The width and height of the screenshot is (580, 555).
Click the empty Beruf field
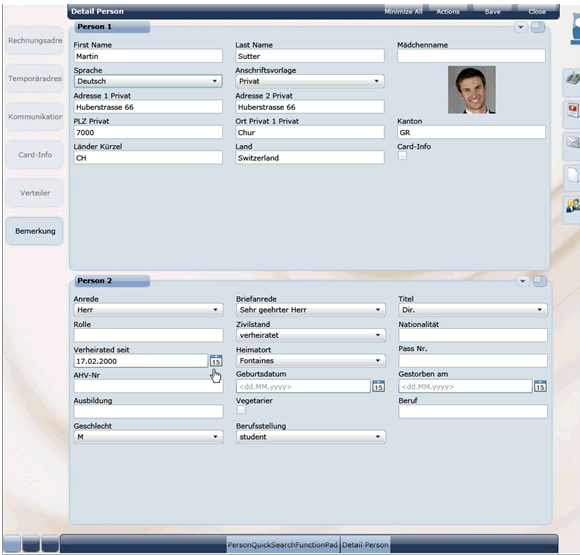point(473,411)
